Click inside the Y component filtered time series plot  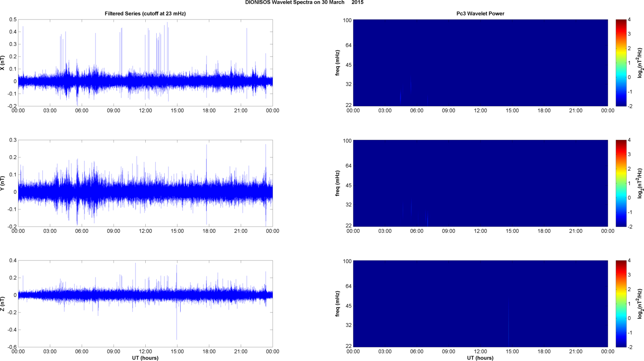point(145,183)
